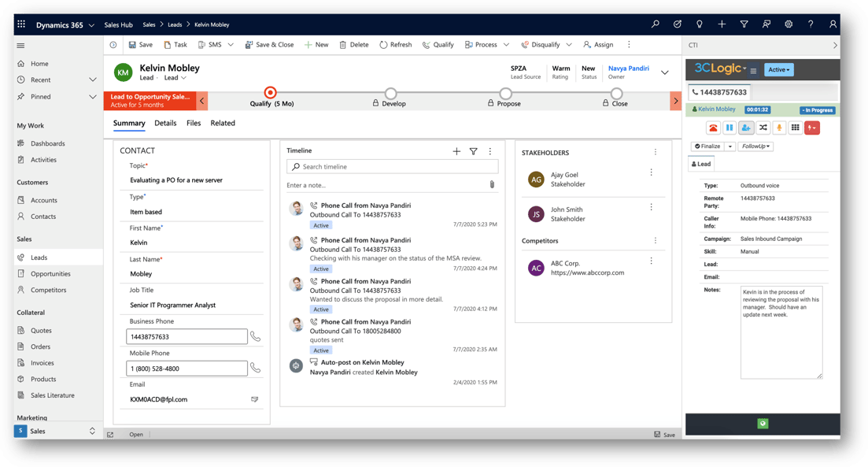Open the Process dropdown arrow
The width and height of the screenshot is (868, 467).
[506, 45]
